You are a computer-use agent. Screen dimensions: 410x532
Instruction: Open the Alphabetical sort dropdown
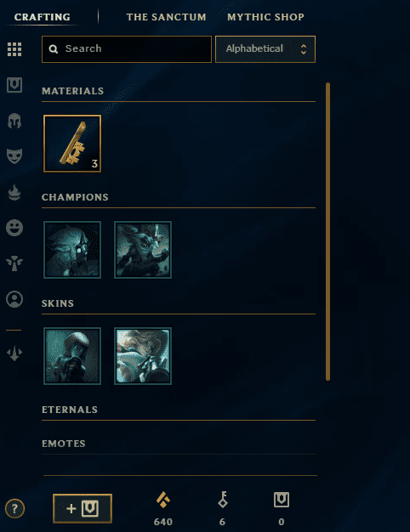265,49
